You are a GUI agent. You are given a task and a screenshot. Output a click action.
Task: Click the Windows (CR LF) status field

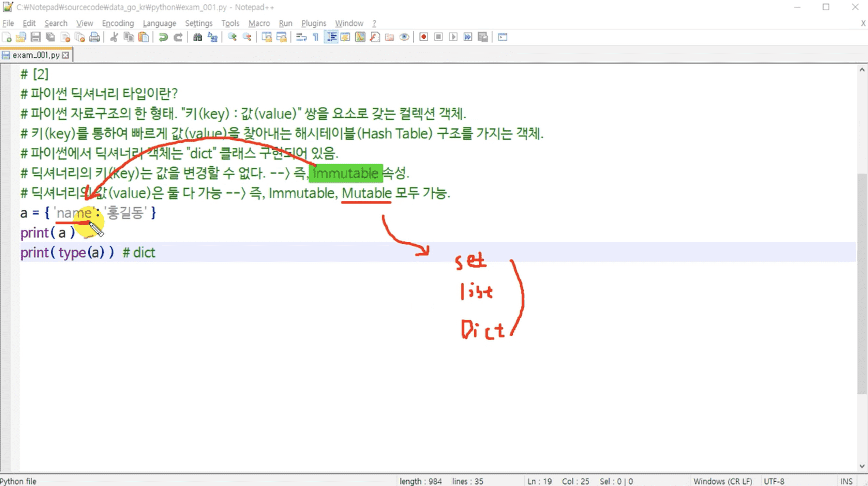pos(723,481)
